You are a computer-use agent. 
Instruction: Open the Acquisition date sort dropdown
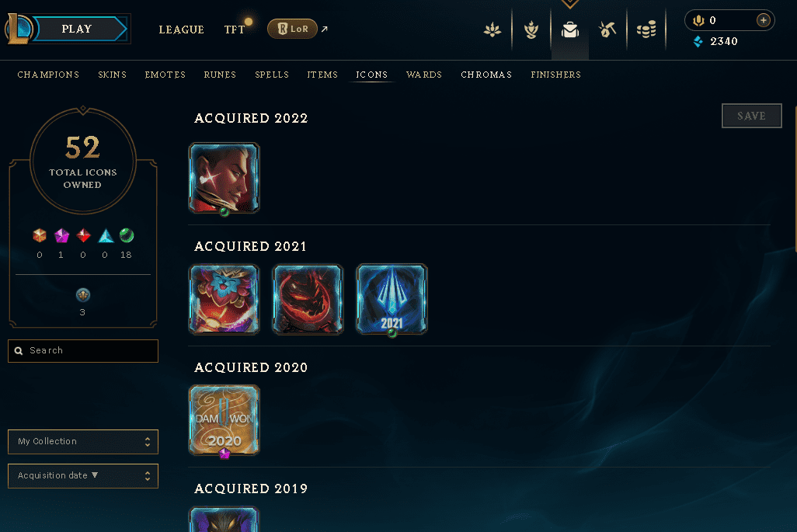pyautogui.click(x=83, y=475)
